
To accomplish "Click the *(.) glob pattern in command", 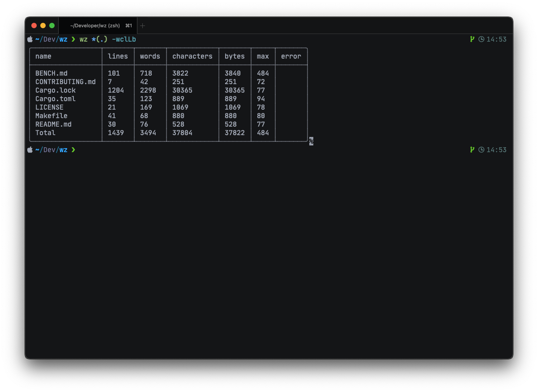I will (x=99, y=39).
